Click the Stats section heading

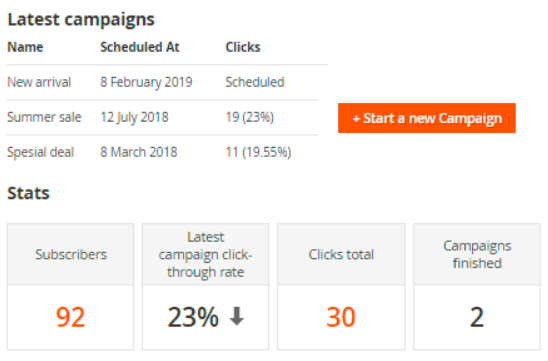(x=28, y=193)
